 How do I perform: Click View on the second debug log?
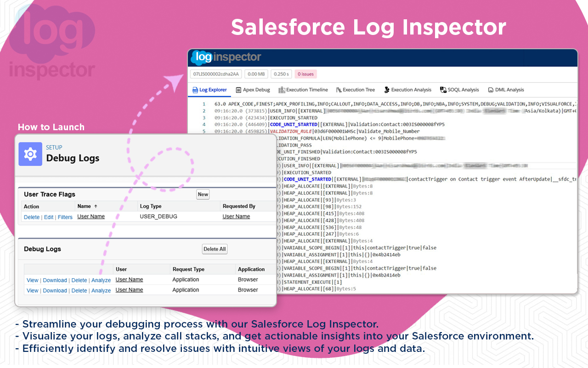pos(33,291)
